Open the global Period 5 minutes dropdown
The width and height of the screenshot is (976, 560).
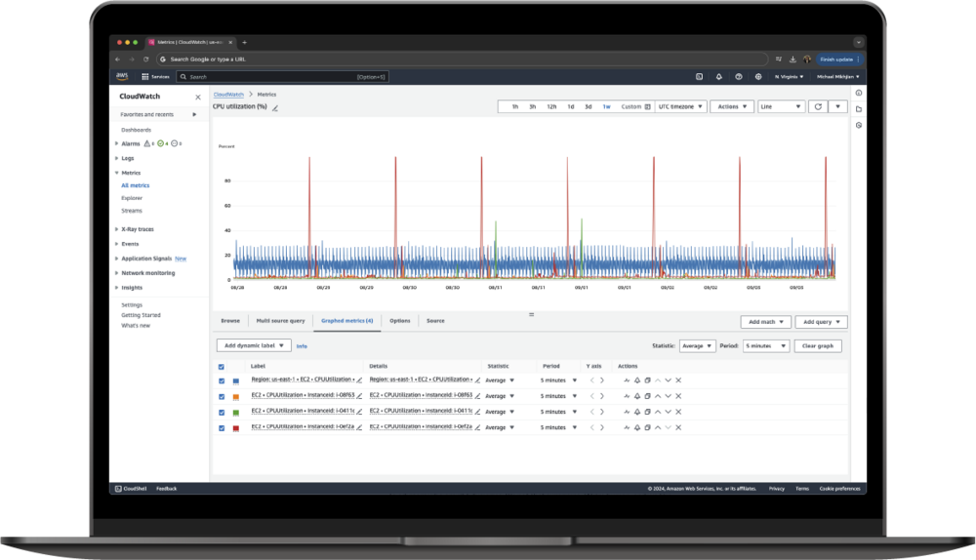coord(766,346)
